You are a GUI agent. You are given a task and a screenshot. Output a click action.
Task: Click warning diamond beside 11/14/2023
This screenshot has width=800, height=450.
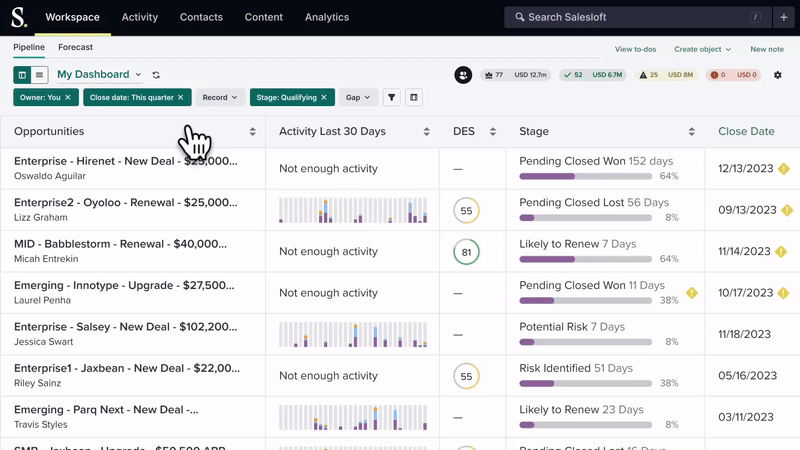[781, 252]
